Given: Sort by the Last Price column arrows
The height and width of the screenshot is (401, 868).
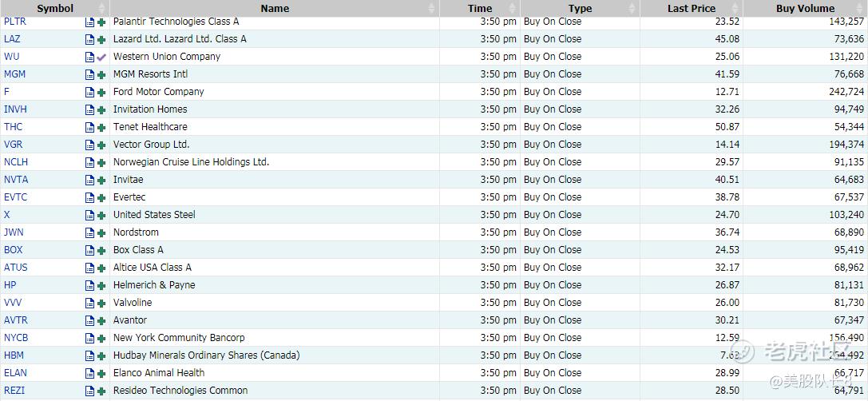Looking at the screenshot, I should pyautogui.click(x=735, y=8).
